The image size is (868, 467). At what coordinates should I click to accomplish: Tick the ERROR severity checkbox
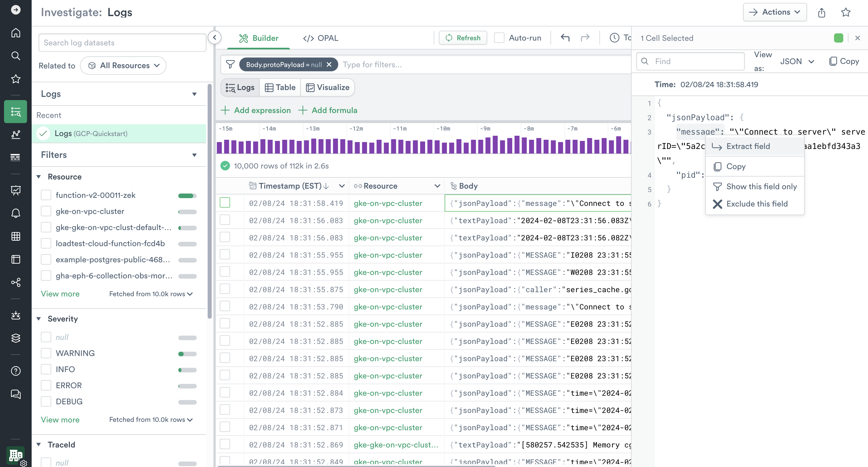[46, 385]
